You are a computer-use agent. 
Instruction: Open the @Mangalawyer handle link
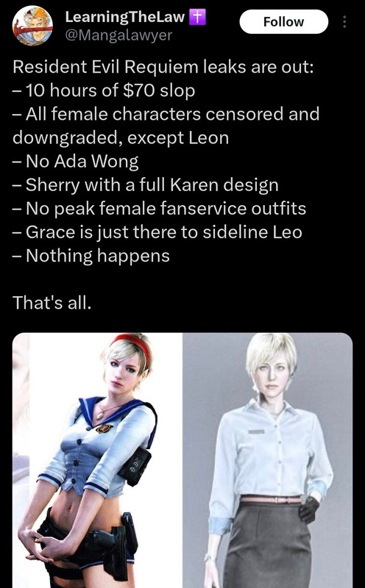pyautogui.click(x=118, y=35)
